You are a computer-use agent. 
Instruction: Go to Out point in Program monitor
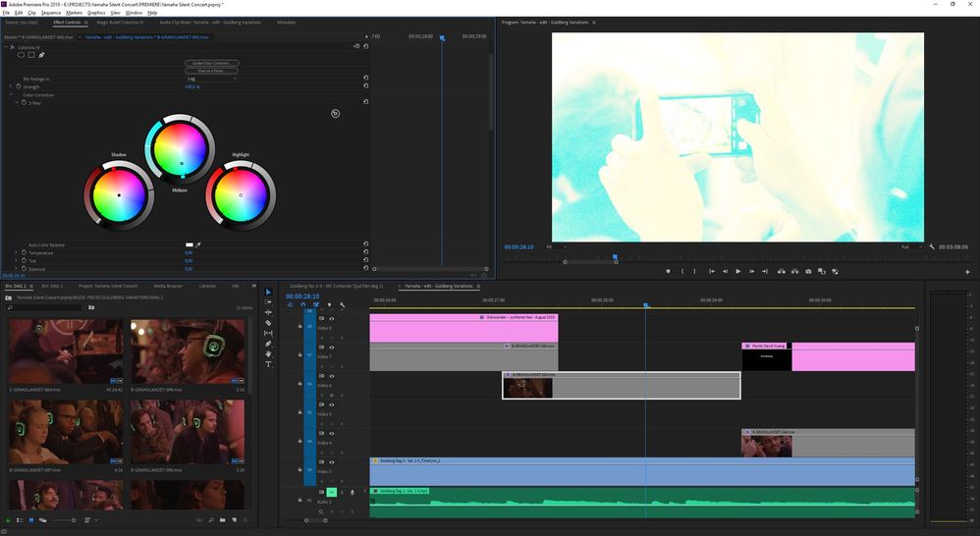tap(764, 271)
